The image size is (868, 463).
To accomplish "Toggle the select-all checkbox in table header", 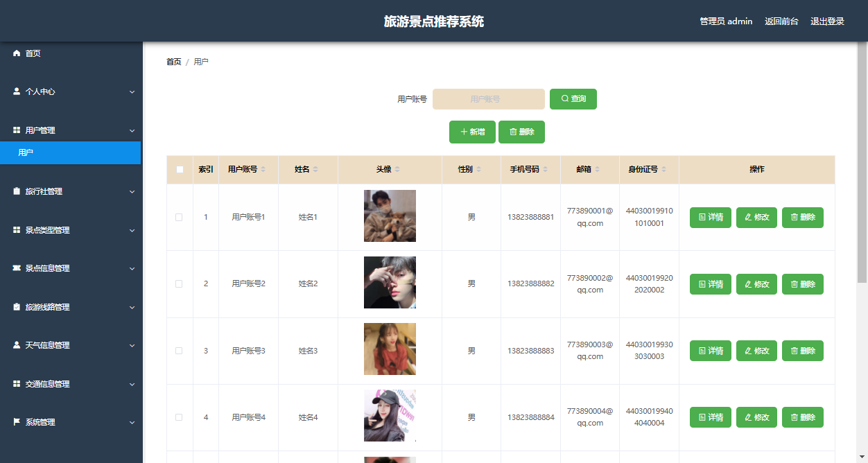I will point(179,168).
